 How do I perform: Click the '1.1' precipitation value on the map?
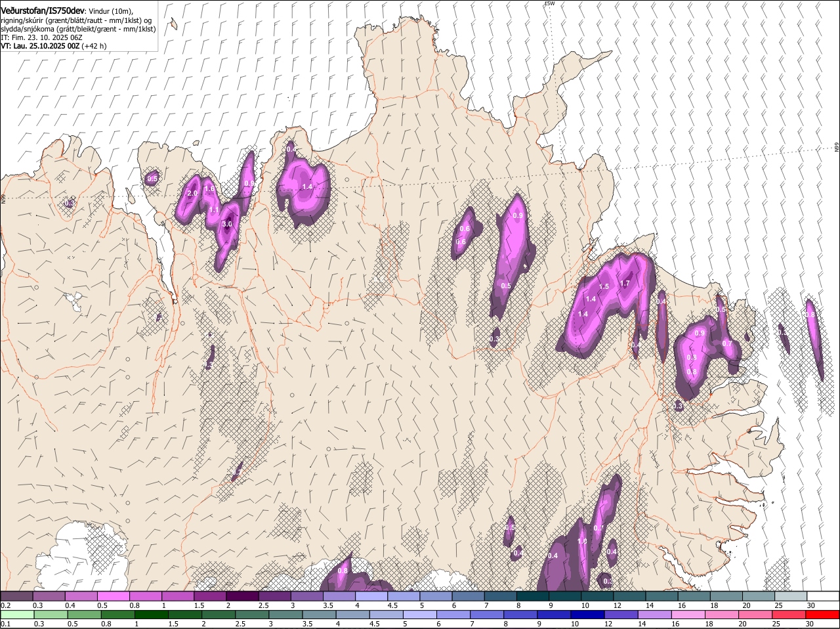214,210
